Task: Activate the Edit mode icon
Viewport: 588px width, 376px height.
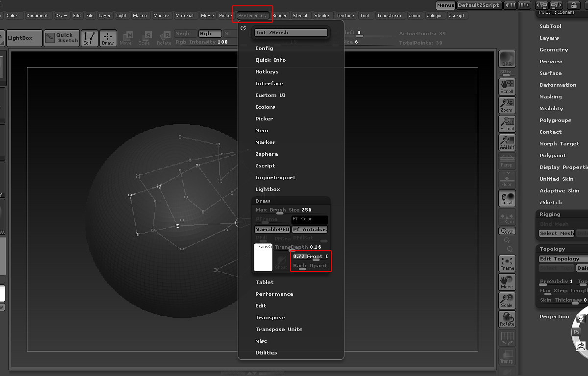Action: [x=89, y=38]
